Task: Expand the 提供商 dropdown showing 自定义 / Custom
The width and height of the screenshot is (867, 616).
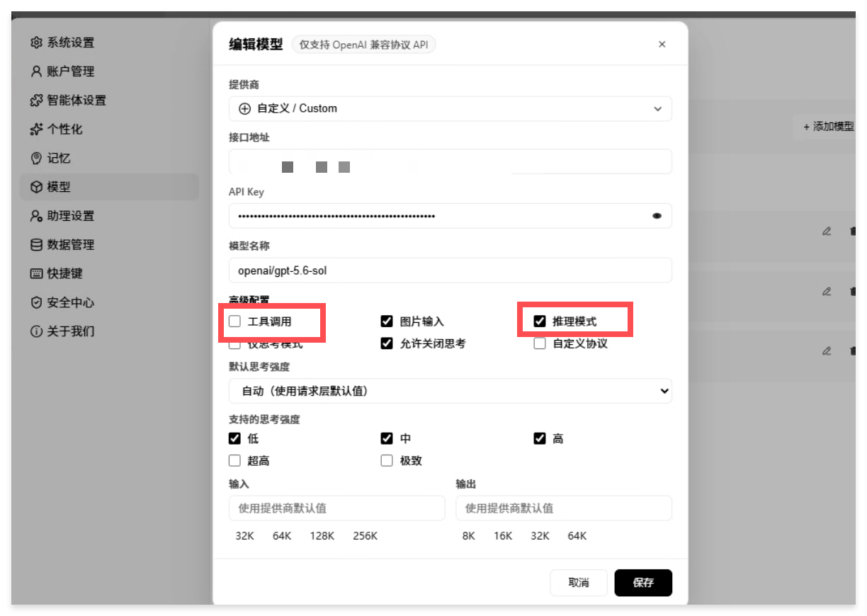Action: click(450, 109)
